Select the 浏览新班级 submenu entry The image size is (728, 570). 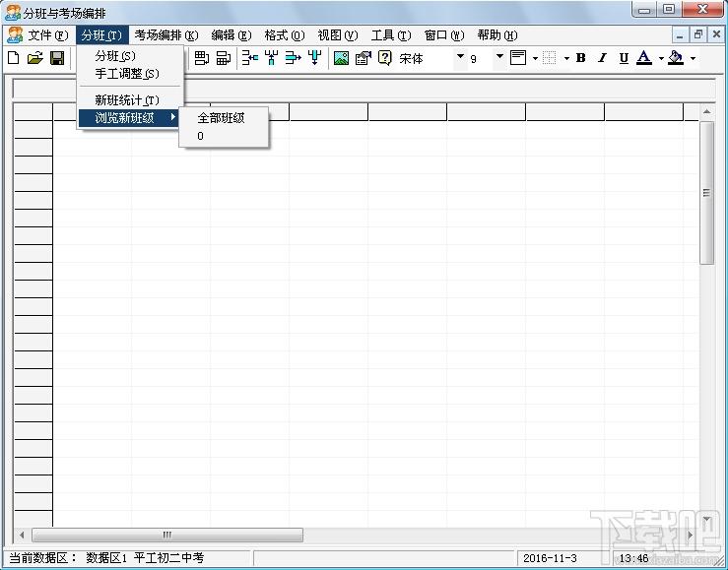coord(129,118)
